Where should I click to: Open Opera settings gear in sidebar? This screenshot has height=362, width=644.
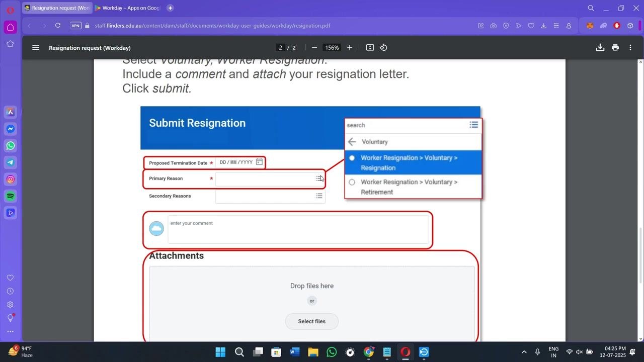(10, 305)
